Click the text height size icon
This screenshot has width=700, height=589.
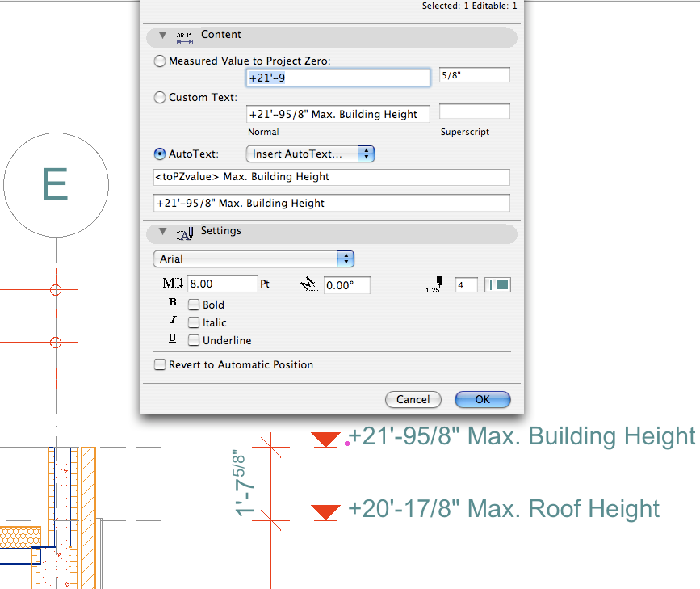pos(173,284)
